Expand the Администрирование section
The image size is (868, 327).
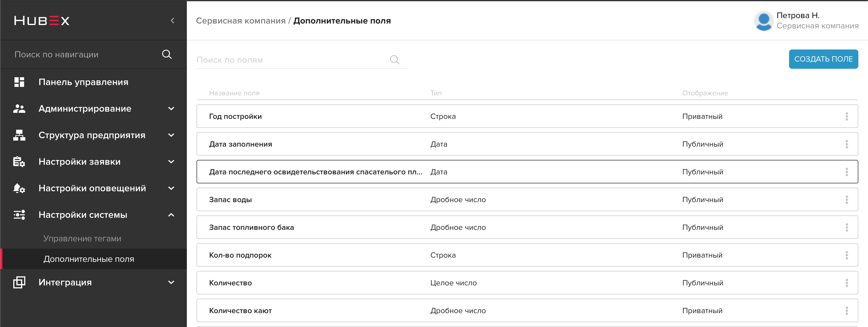click(x=171, y=109)
